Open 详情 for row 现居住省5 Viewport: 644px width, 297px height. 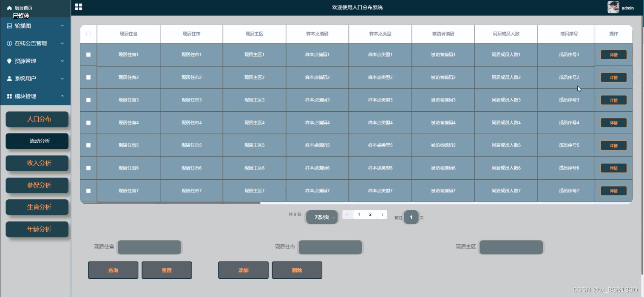(x=613, y=145)
